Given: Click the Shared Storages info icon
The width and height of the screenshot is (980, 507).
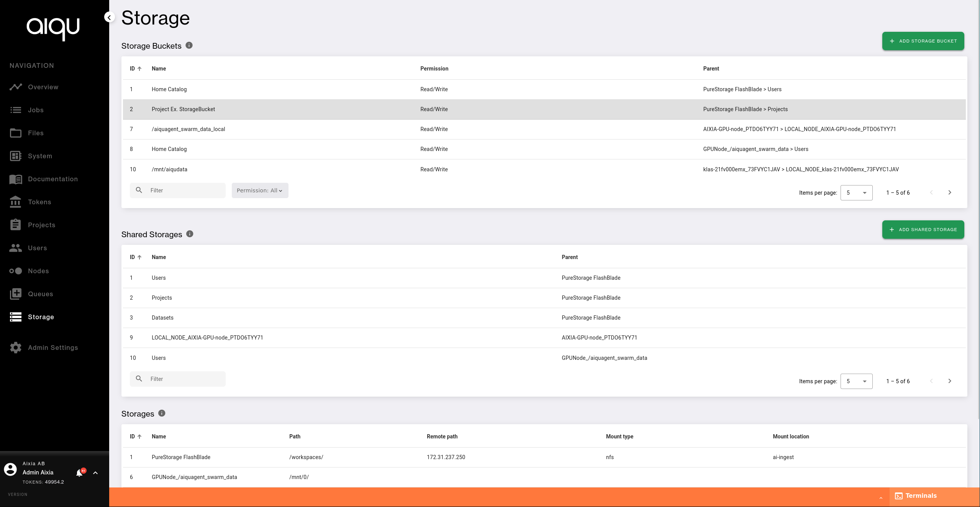Looking at the screenshot, I should 190,234.
